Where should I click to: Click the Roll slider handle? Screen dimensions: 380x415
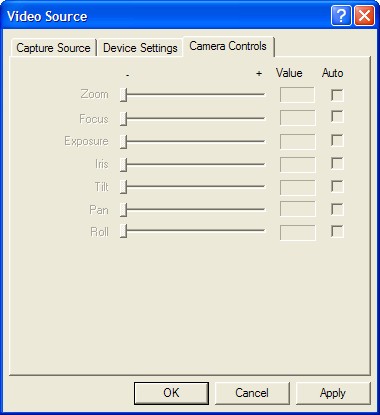[124, 231]
